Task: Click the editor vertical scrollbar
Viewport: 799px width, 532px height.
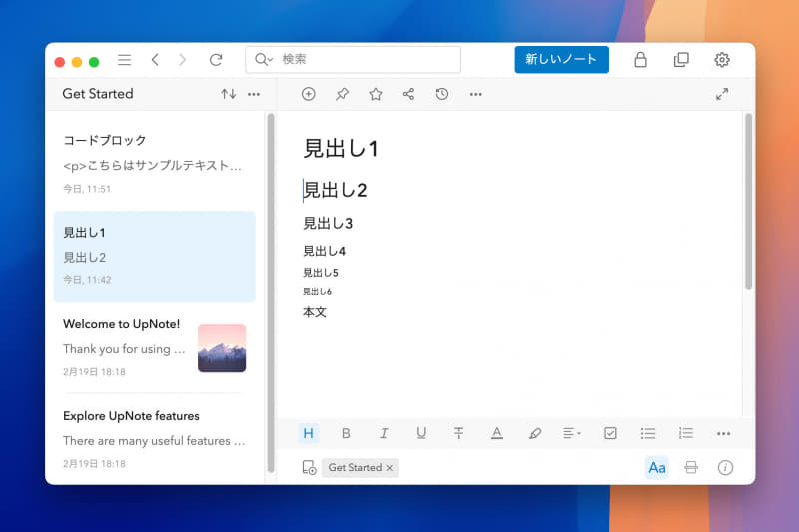Action: (x=748, y=202)
